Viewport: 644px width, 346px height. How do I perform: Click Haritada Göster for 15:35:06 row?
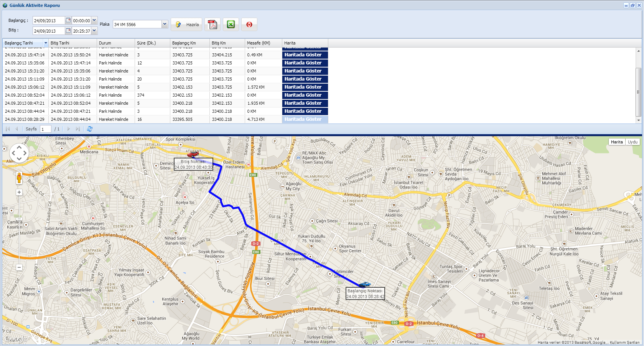click(305, 63)
